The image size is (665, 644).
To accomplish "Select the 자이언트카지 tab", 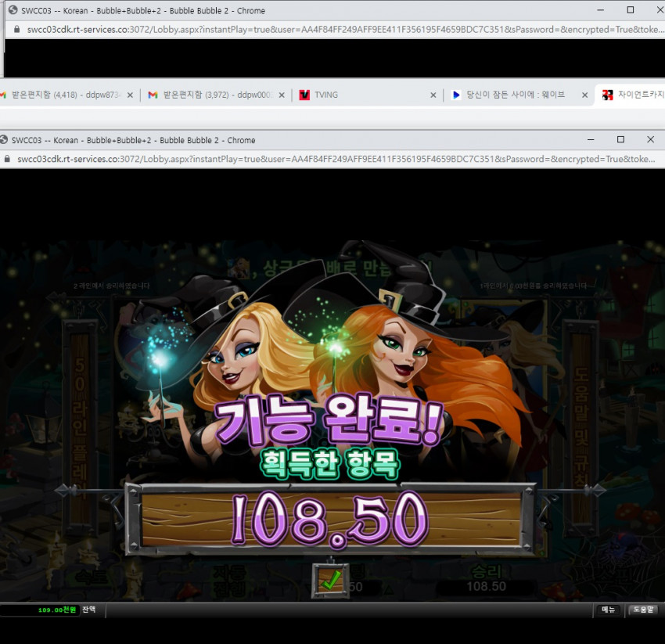I will click(631, 95).
